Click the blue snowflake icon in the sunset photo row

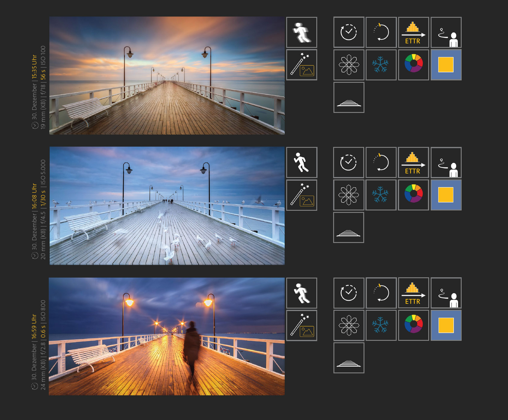(x=381, y=65)
